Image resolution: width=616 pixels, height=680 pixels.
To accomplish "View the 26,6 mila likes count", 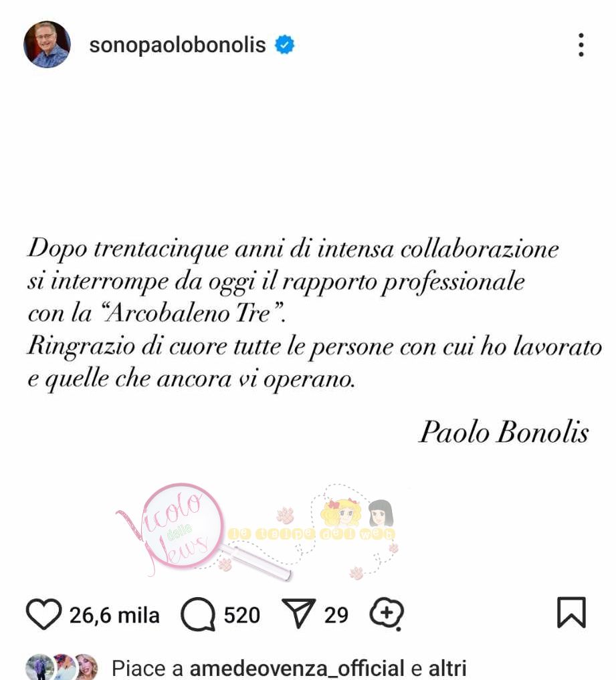I will (114, 615).
